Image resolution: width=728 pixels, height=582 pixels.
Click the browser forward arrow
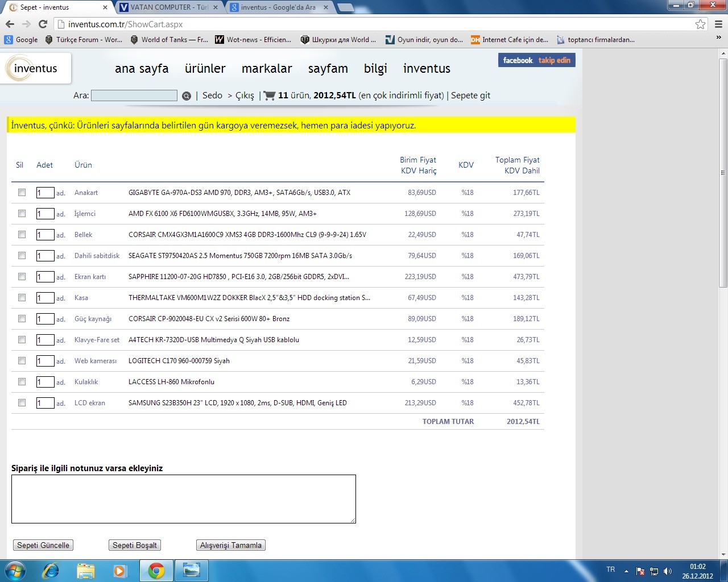[x=26, y=24]
